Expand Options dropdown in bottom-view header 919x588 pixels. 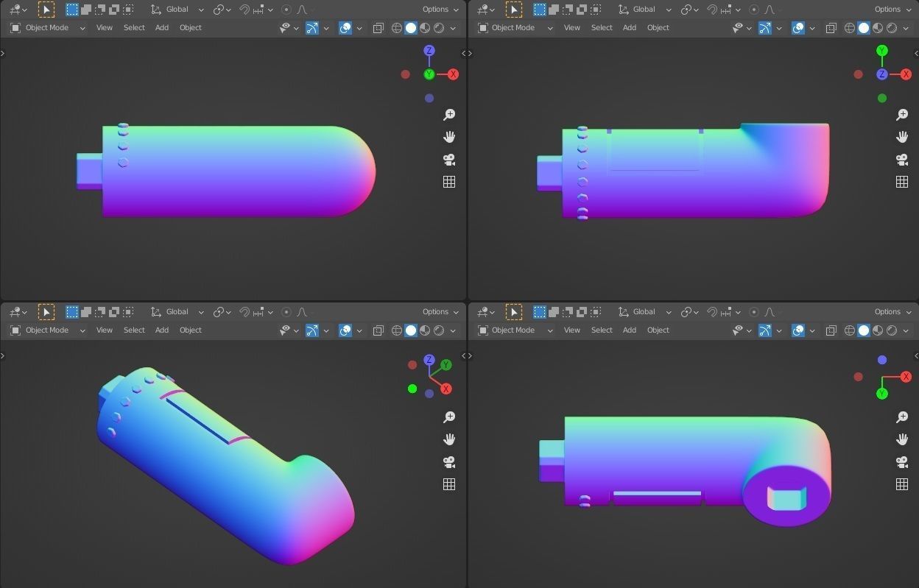point(892,312)
